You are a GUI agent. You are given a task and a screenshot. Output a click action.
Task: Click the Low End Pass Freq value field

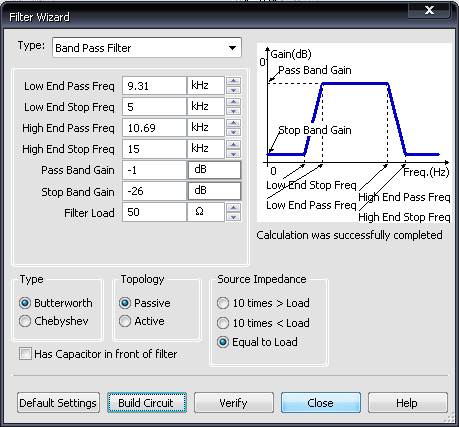(154, 86)
